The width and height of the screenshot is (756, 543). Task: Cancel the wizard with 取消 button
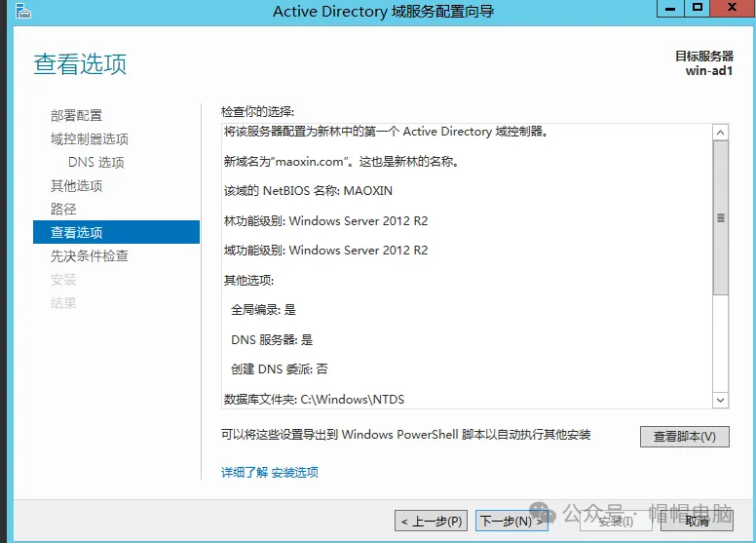coord(697,521)
